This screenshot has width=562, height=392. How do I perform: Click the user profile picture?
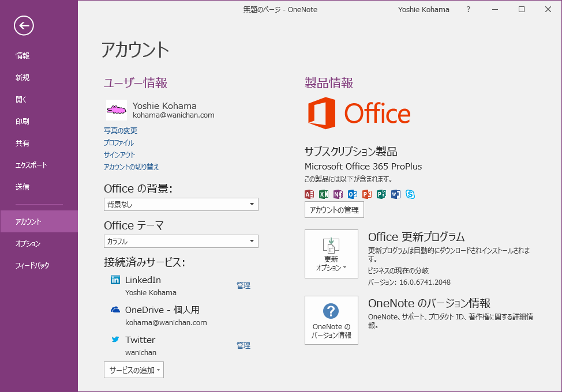(117, 110)
